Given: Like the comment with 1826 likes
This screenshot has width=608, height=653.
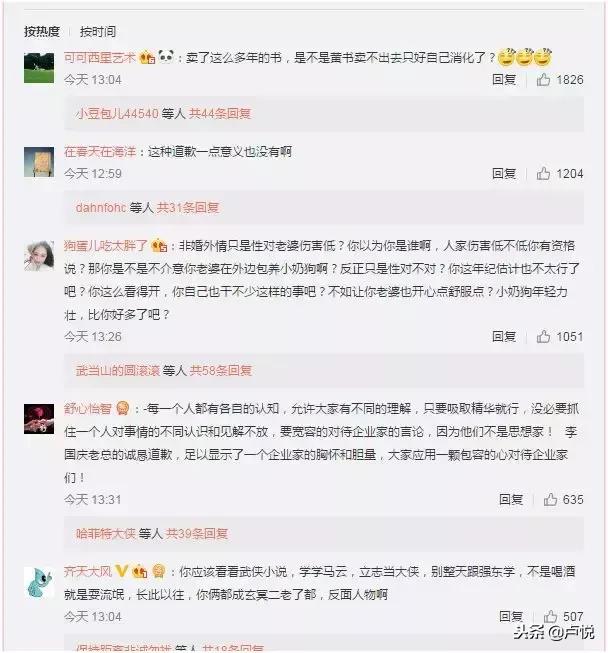Looking at the screenshot, I should coord(543,79).
